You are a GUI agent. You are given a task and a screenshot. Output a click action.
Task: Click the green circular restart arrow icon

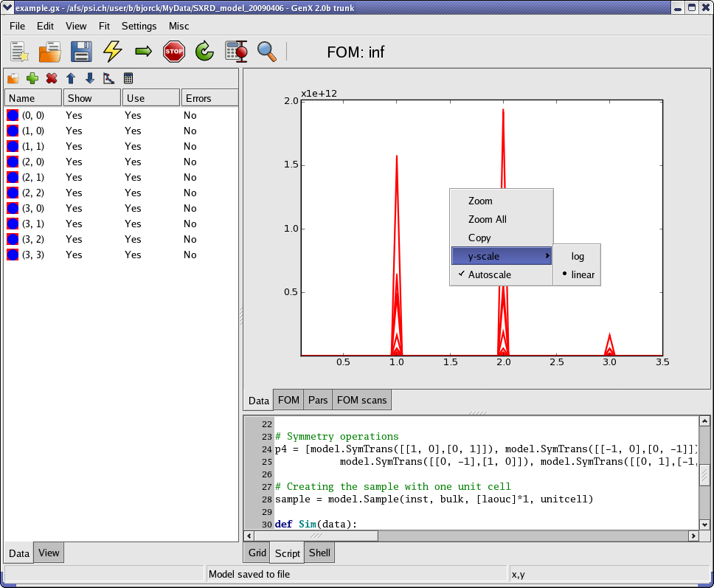coord(204,52)
